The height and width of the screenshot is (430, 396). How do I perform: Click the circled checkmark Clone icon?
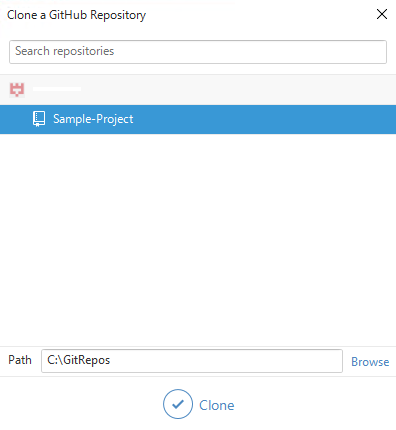pos(178,404)
